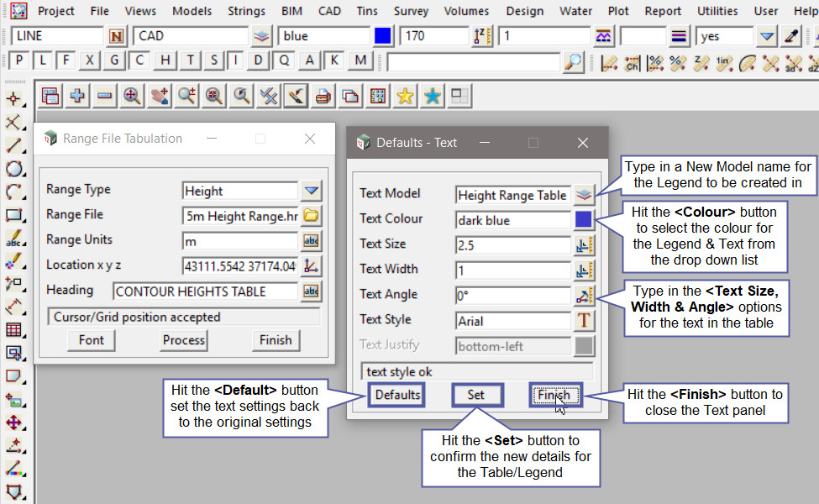819x504 pixels.
Task: Click the printer icon in view toolbar
Action: click(x=323, y=97)
